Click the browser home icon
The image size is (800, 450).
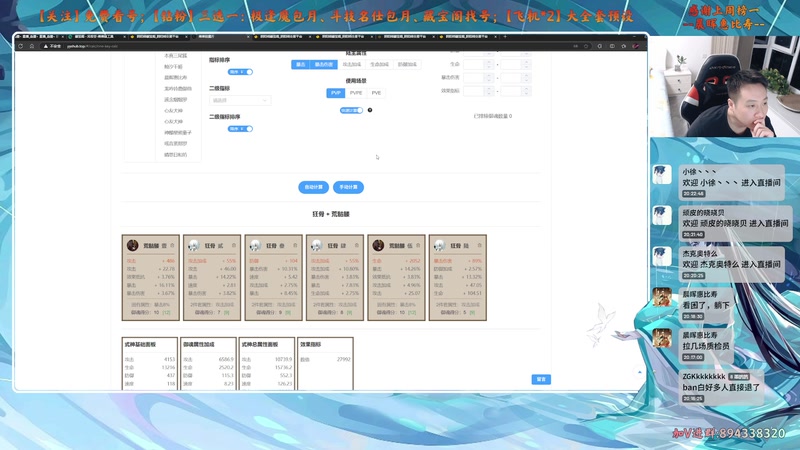pyautogui.click(x=32, y=46)
